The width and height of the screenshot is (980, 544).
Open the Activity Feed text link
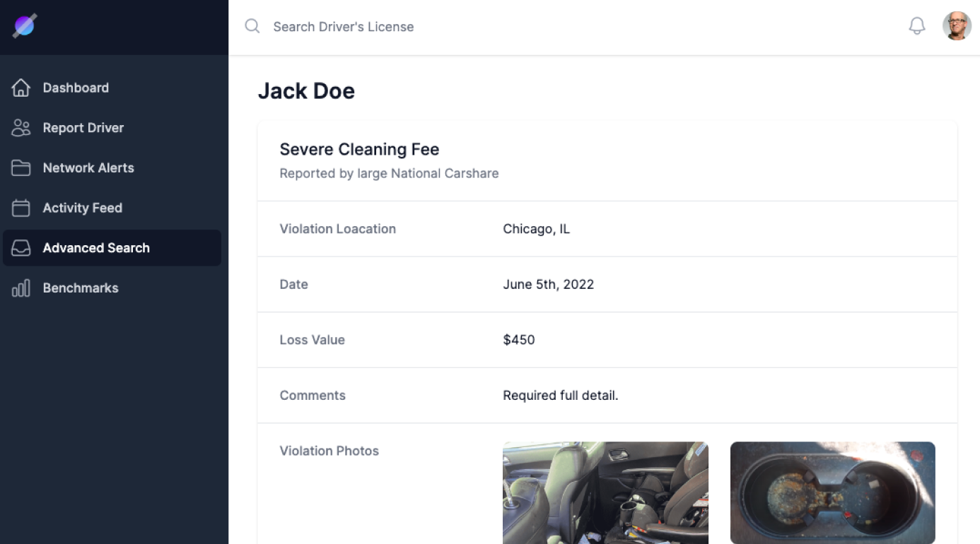(82, 208)
